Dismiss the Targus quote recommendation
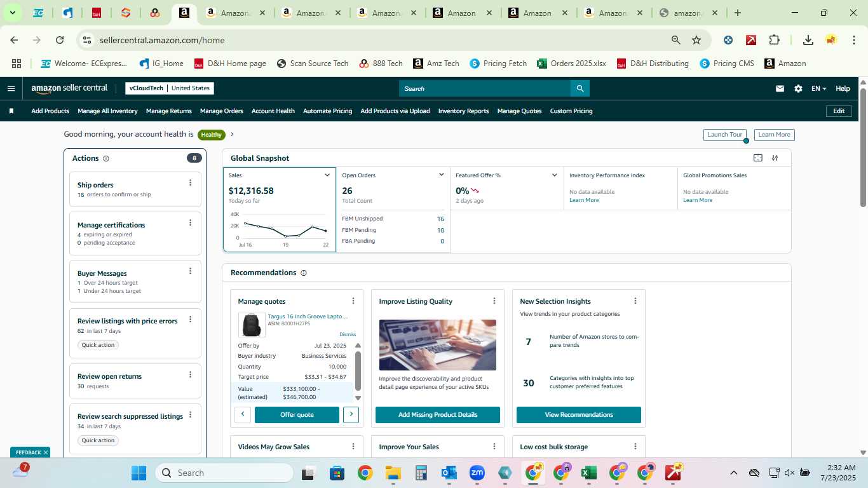868x488 pixels. tap(348, 334)
